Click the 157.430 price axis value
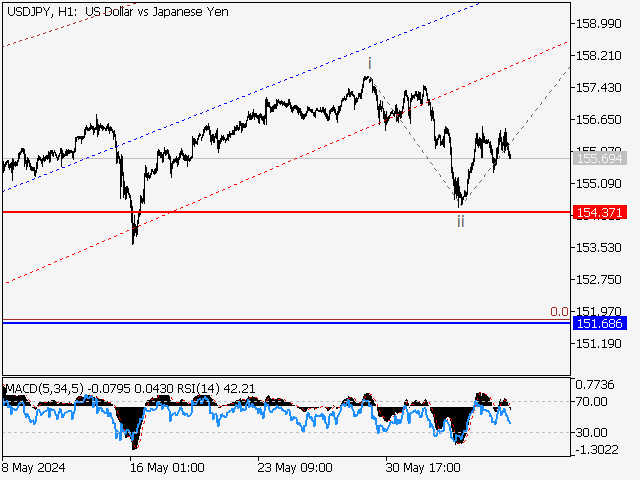This screenshot has height=480, width=640. coord(598,87)
